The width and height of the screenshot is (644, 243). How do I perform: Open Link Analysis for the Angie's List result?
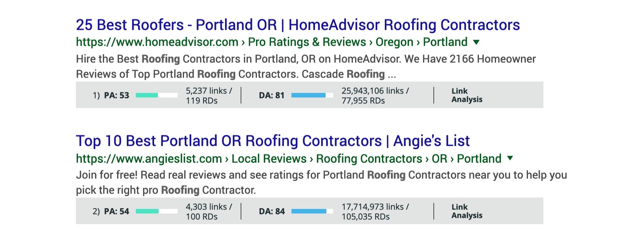466,212
